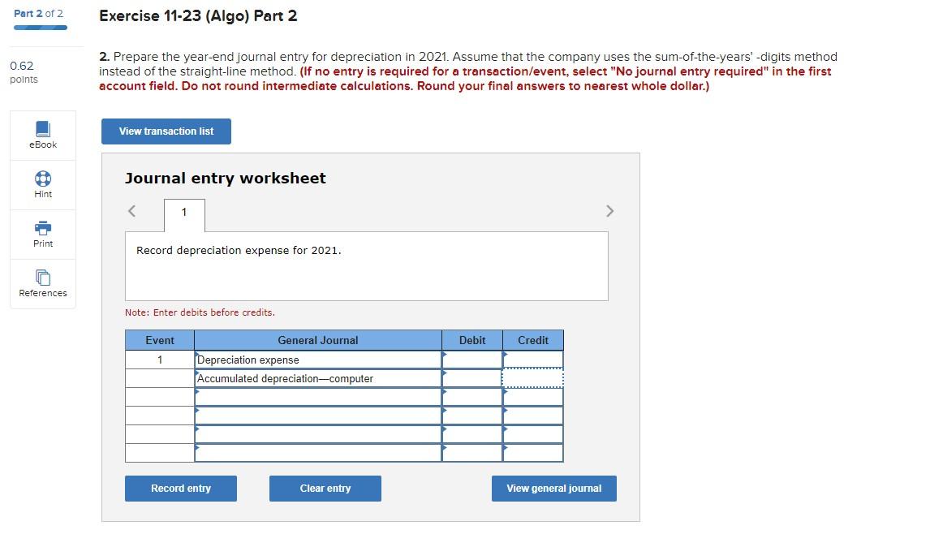Click third row Credit field

[x=533, y=397]
